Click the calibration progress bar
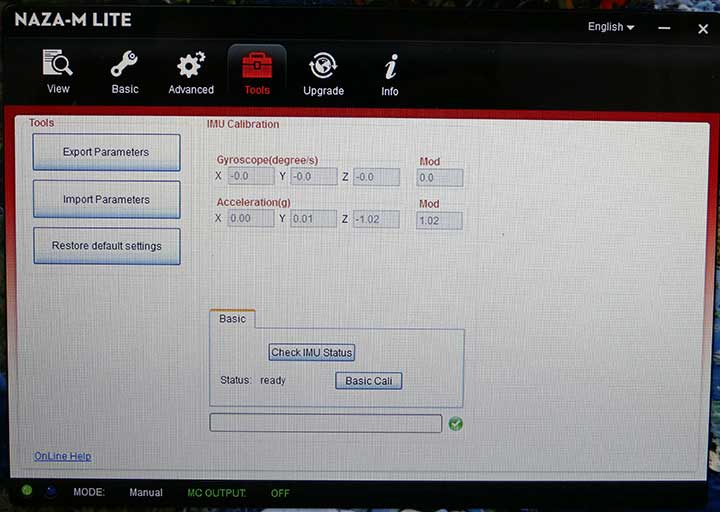Image resolution: width=720 pixels, height=512 pixels. [x=325, y=424]
